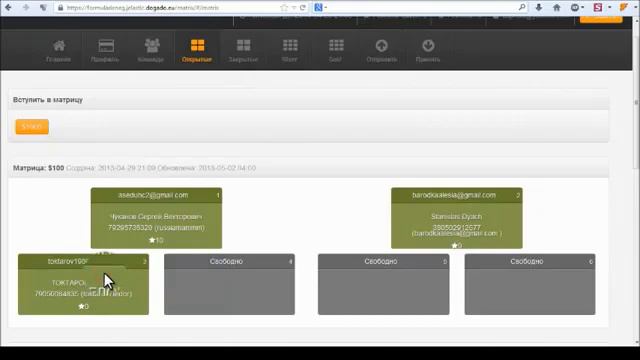This screenshot has width=640, height=360.
Task: Open the Silver grid icon
Action: click(290, 45)
